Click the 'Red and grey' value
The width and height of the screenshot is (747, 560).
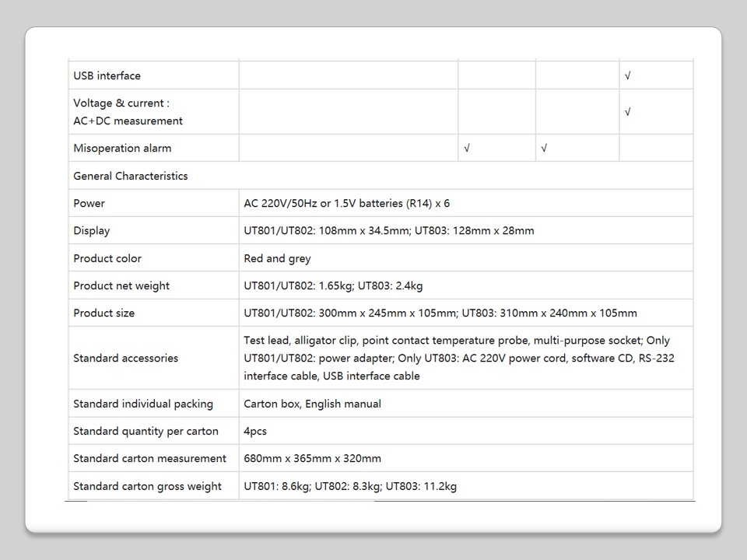278,258
